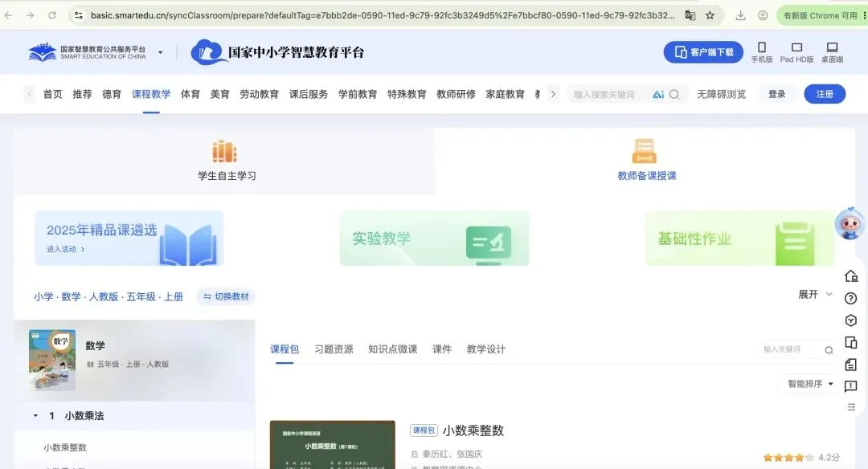
Task: Click the cube icon in right sidebar
Action: [x=851, y=320]
